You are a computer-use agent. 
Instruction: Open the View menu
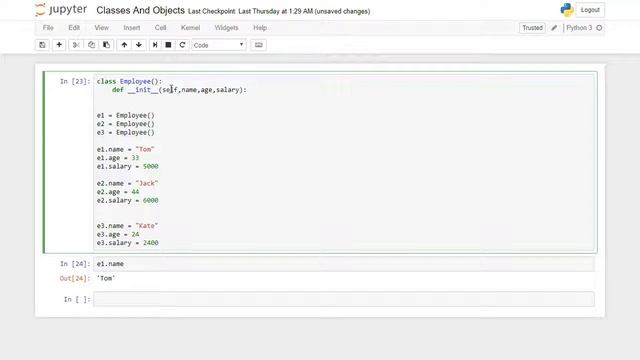pyautogui.click(x=102, y=28)
